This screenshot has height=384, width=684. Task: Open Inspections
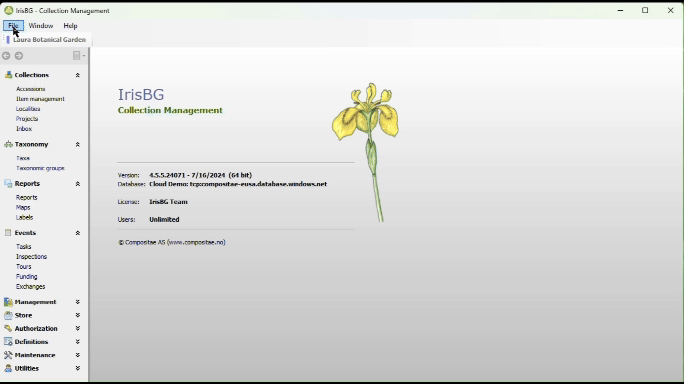click(31, 257)
